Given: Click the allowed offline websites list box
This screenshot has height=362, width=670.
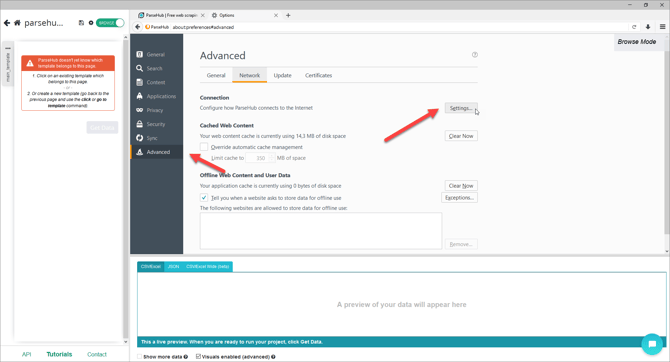Looking at the screenshot, I should click(321, 231).
